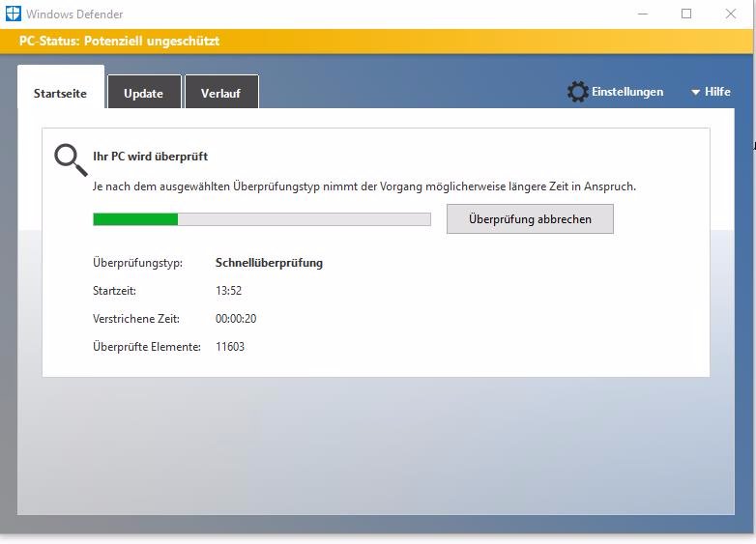Click the 'Verstrichene Zeit:' label

click(136, 319)
